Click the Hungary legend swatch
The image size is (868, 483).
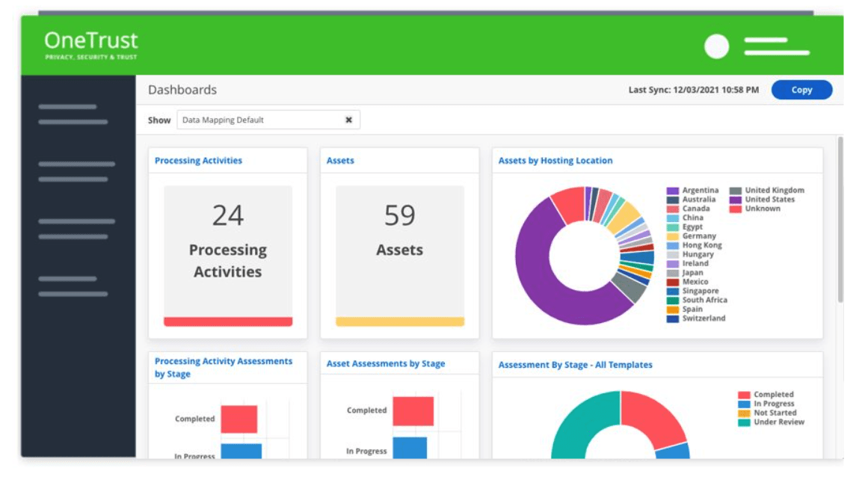[673, 255]
